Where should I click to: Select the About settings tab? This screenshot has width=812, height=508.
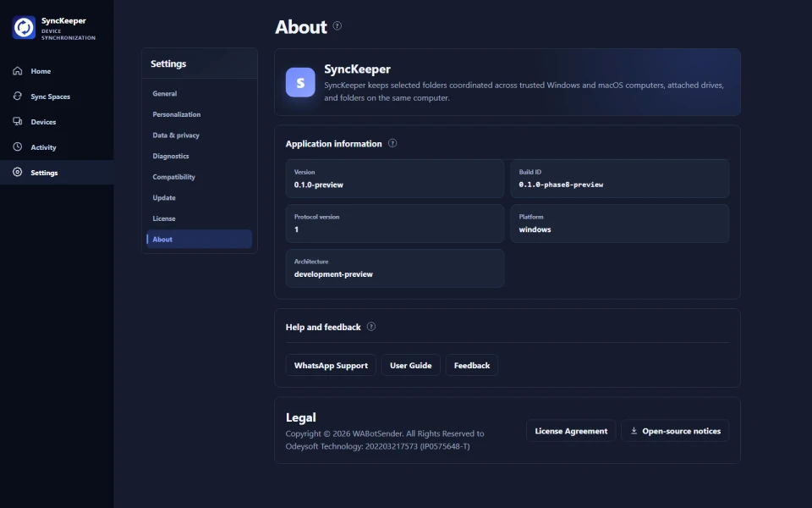tap(200, 239)
